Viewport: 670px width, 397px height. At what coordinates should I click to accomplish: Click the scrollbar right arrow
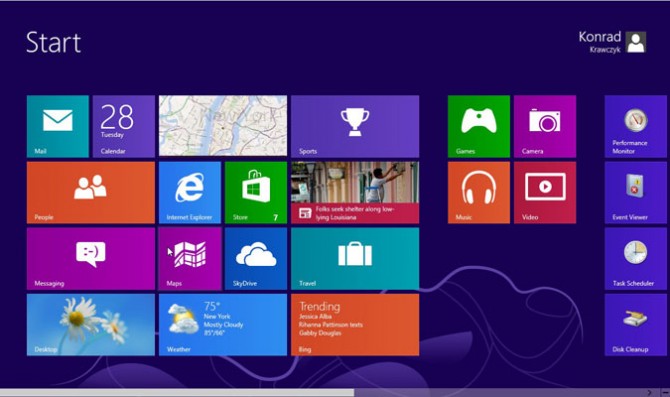(649, 393)
